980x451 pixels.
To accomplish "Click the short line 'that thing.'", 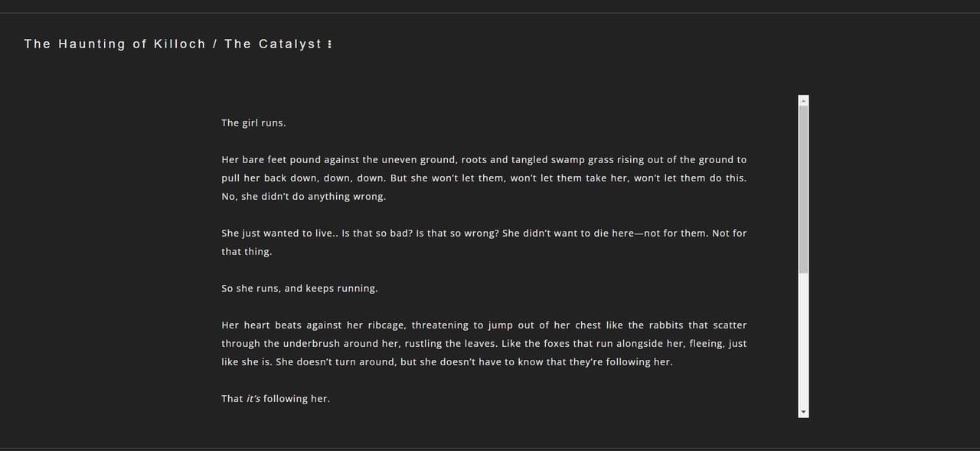I will coord(247,252).
